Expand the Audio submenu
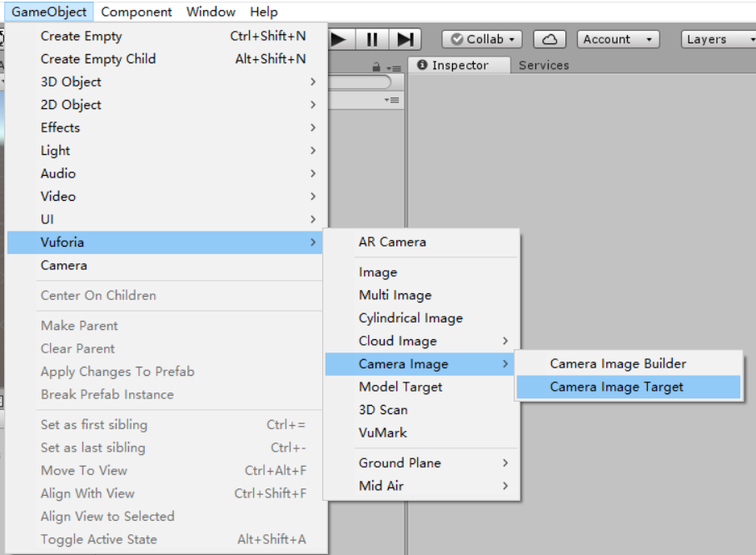 165,173
